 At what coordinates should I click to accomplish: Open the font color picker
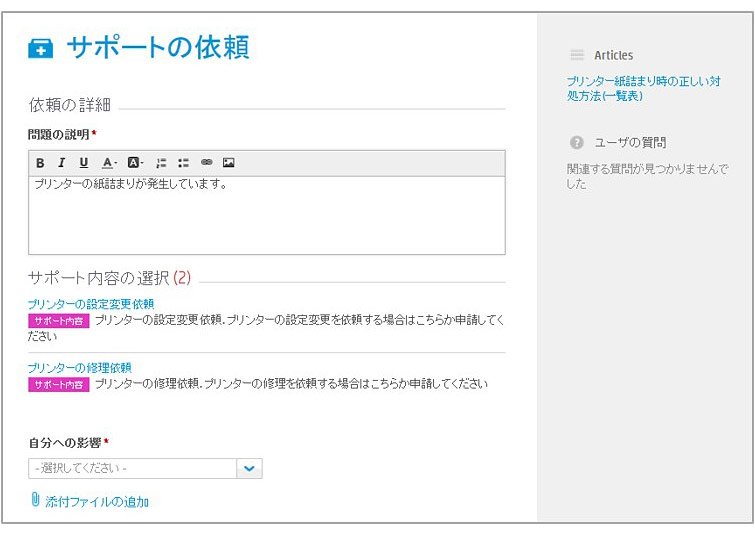(109, 163)
